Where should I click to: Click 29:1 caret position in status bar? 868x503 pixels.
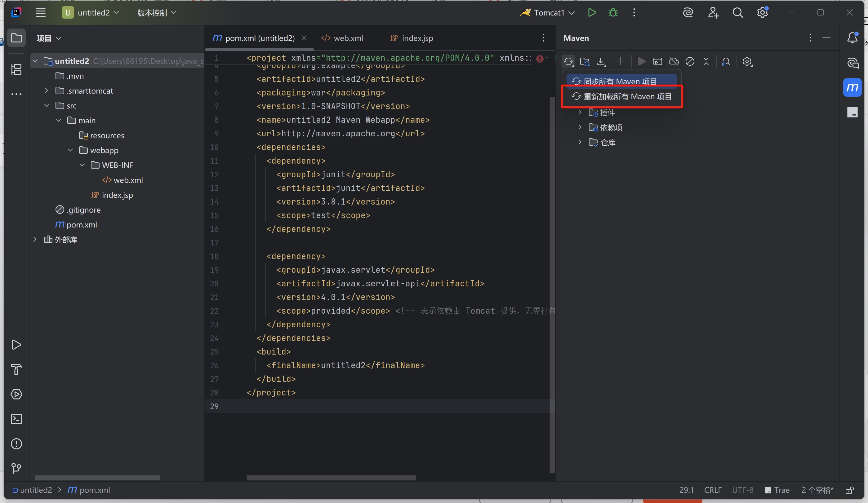pyautogui.click(x=687, y=490)
